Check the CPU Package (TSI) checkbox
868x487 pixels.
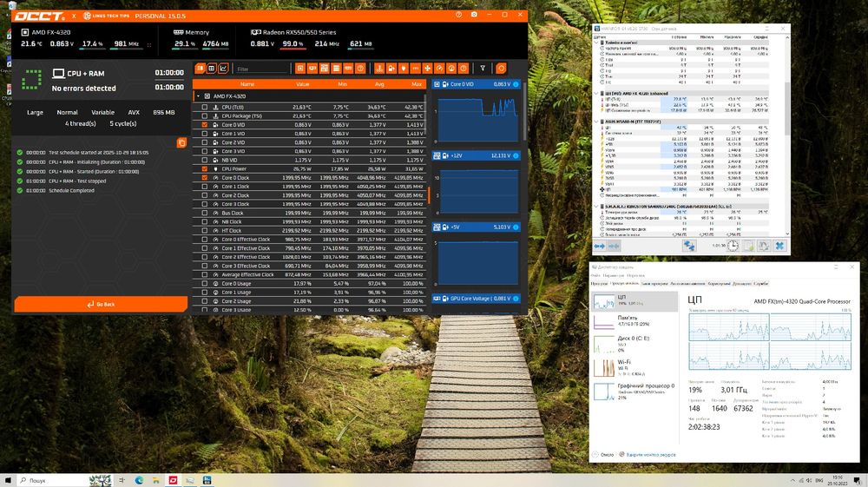click(205, 116)
